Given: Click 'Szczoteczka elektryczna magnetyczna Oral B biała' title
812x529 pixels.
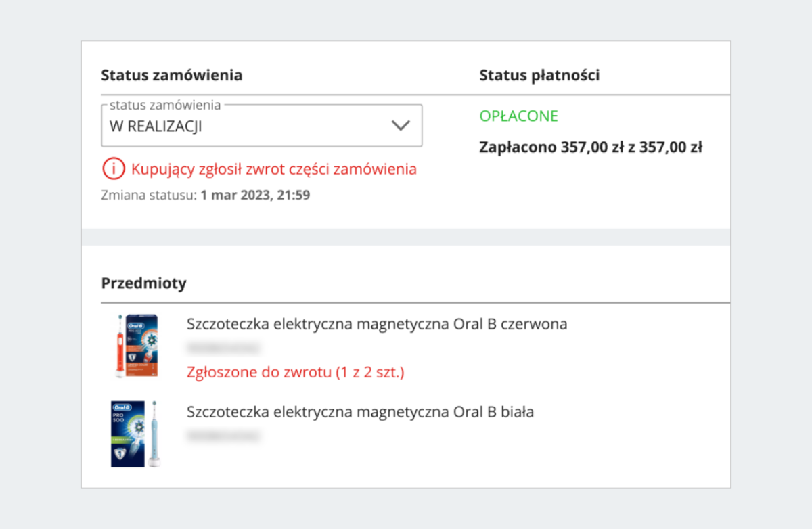Looking at the screenshot, I should (x=360, y=411).
